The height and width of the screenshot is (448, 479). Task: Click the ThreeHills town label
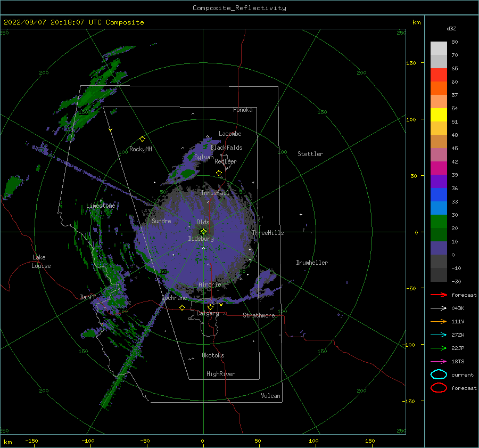click(x=268, y=233)
